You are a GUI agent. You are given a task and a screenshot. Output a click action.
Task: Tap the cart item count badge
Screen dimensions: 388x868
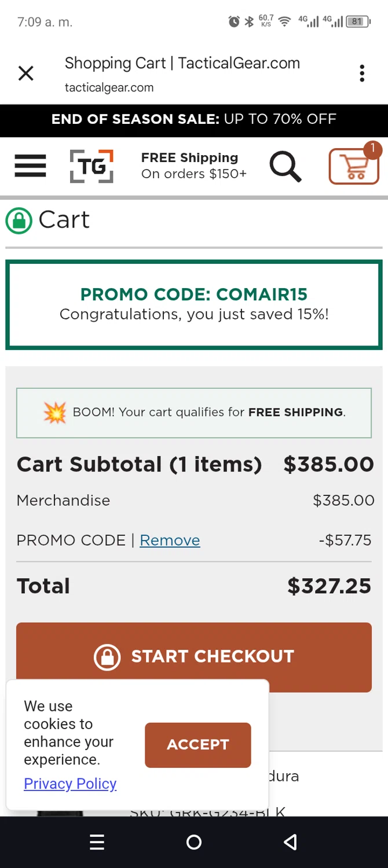373,149
